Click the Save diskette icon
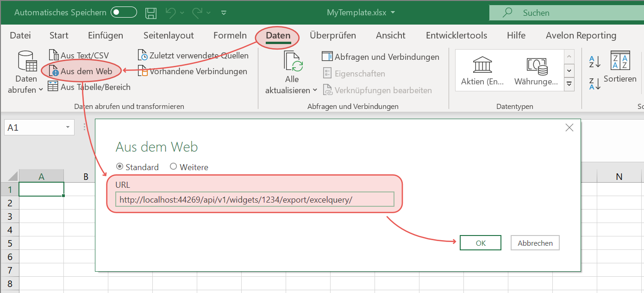This screenshot has height=293, width=644. (x=151, y=13)
